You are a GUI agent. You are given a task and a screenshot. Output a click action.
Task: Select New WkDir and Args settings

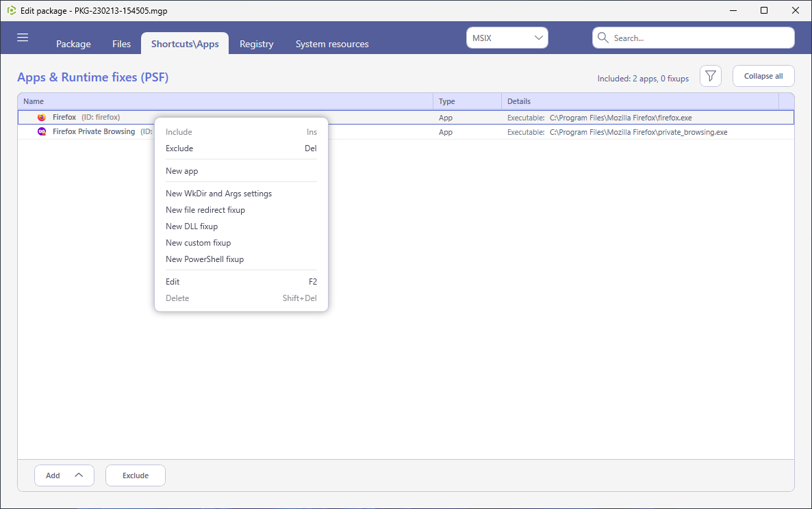pyautogui.click(x=241, y=194)
